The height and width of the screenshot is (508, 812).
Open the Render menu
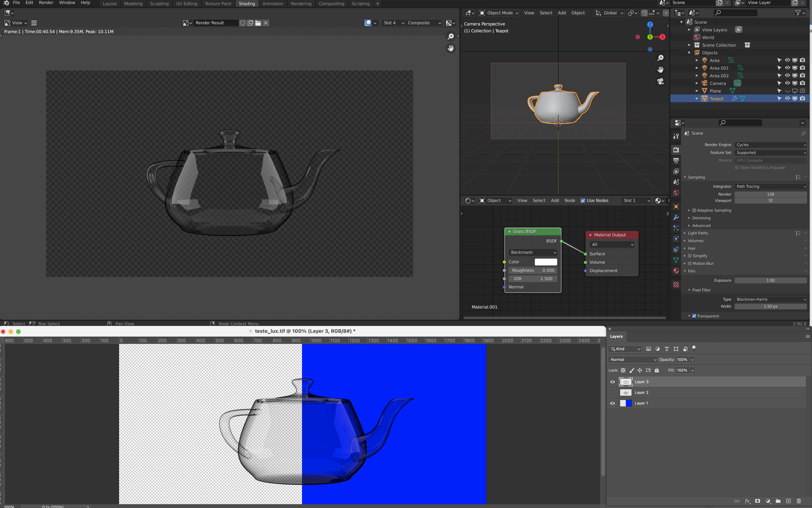tap(46, 3)
